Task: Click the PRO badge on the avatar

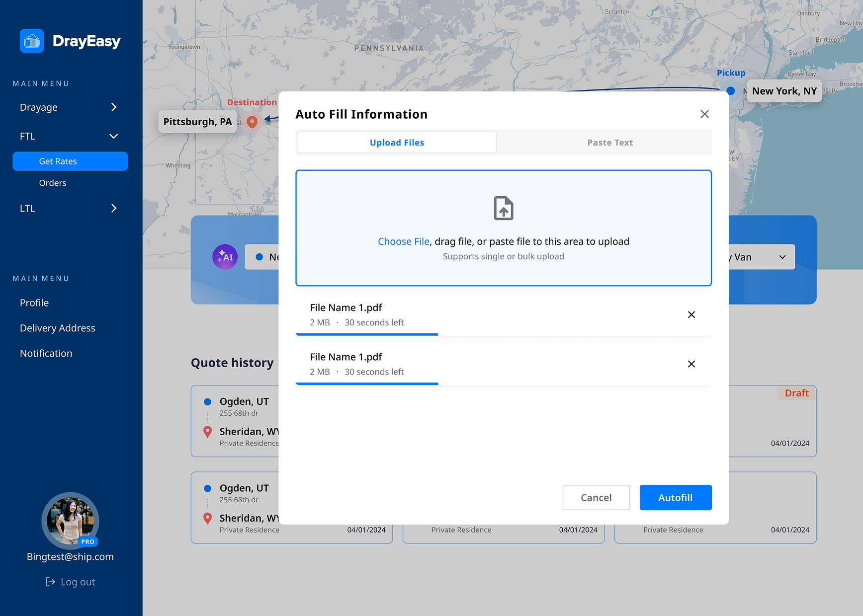Action: [87, 542]
